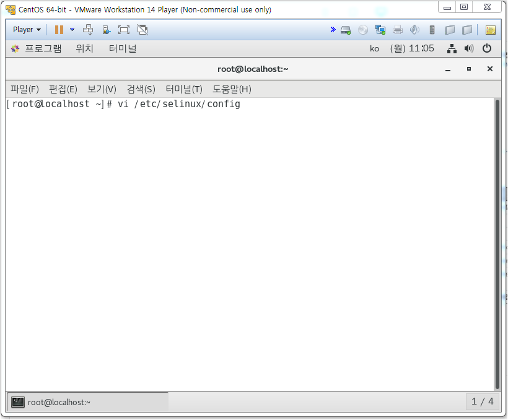Click the terminal command line text

[123, 104]
